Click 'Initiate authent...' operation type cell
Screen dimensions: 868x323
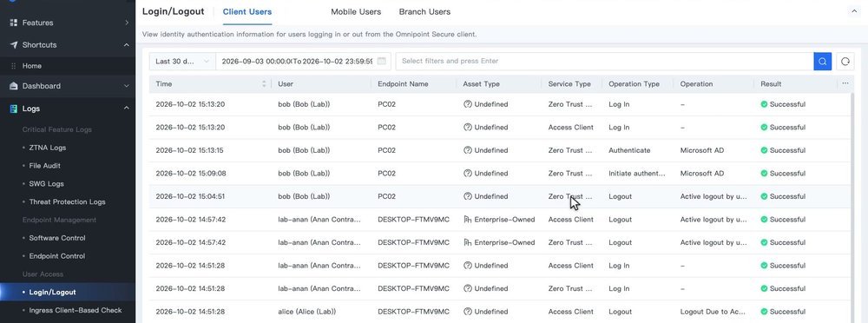pos(636,174)
